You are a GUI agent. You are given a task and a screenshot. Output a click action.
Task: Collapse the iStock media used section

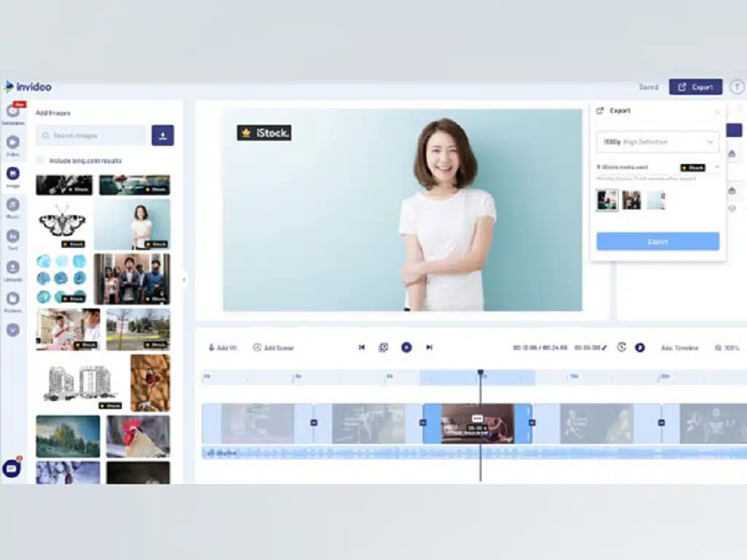click(x=717, y=167)
